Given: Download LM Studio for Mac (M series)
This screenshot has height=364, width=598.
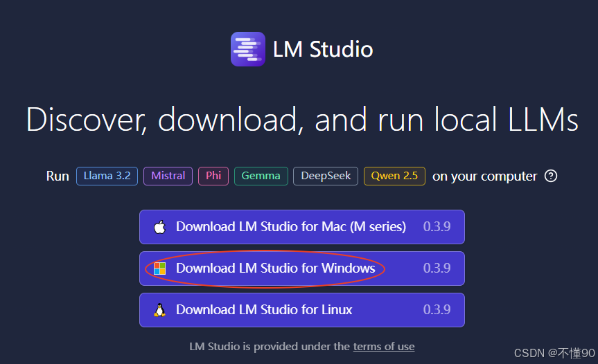Looking at the screenshot, I should tap(302, 227).
